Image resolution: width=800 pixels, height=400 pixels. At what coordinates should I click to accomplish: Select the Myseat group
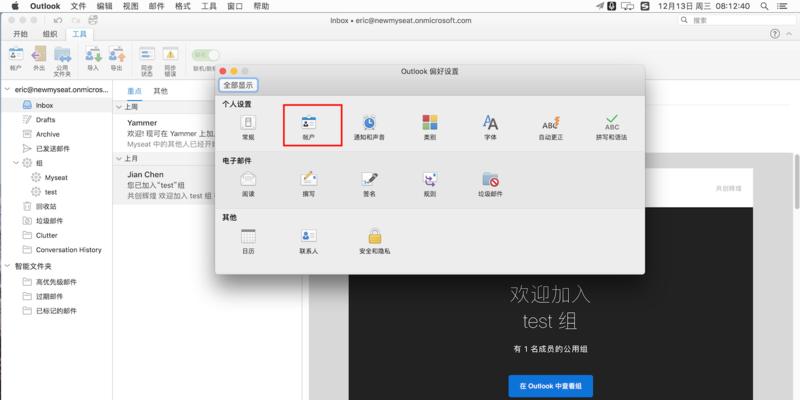click(56, 178)
